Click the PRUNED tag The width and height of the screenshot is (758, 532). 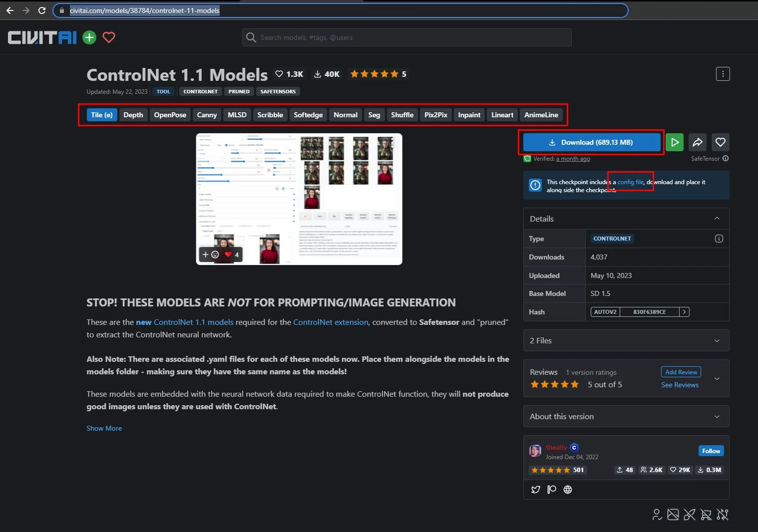pos(239,91)
